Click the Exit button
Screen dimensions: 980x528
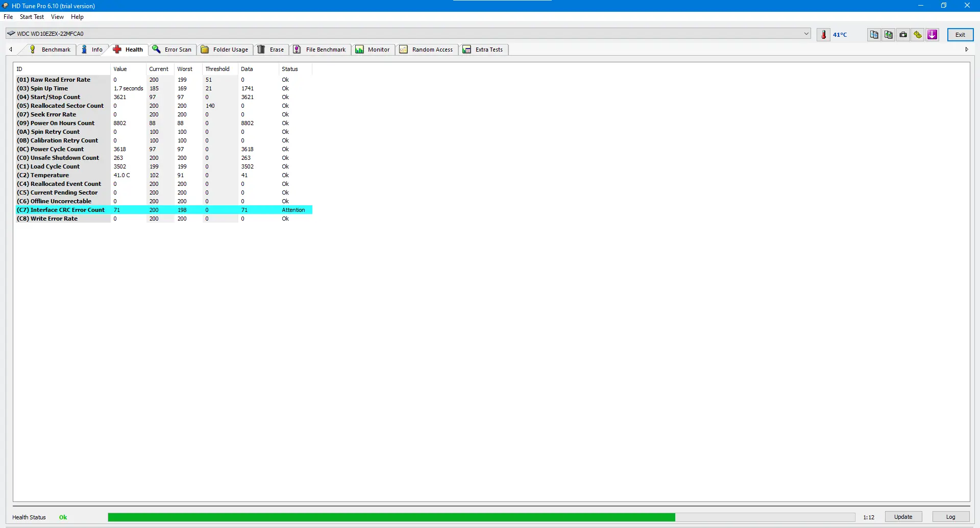(960, 35)
